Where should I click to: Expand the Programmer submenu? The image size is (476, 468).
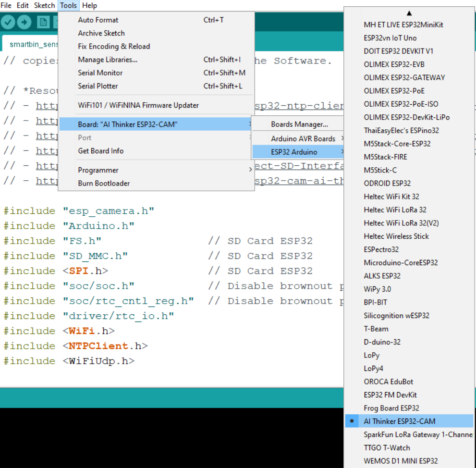(156, 170)
